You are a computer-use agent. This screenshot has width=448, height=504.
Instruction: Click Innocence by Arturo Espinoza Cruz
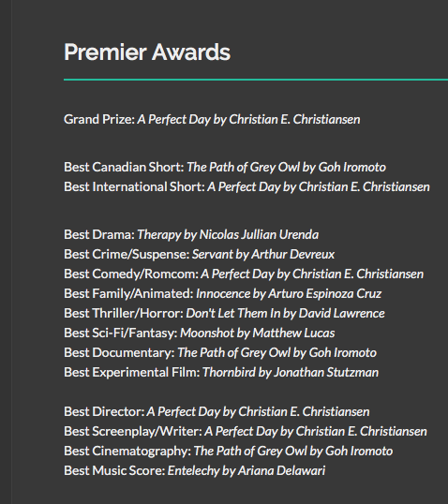click(x=289, y=294)
